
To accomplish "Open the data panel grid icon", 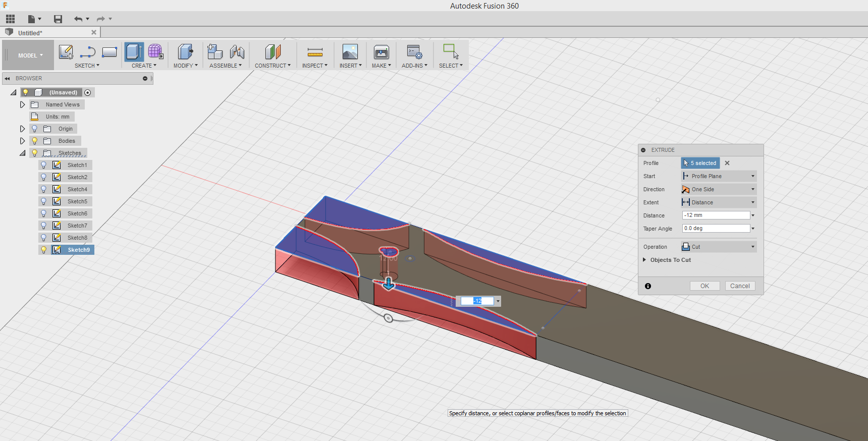I will point(10,19).
